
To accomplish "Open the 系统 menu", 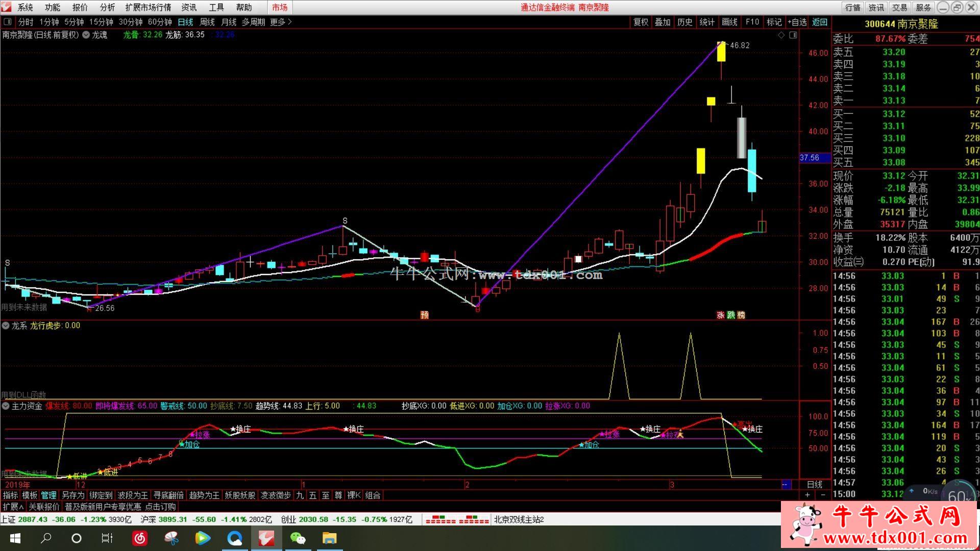I will pos(25,7).
